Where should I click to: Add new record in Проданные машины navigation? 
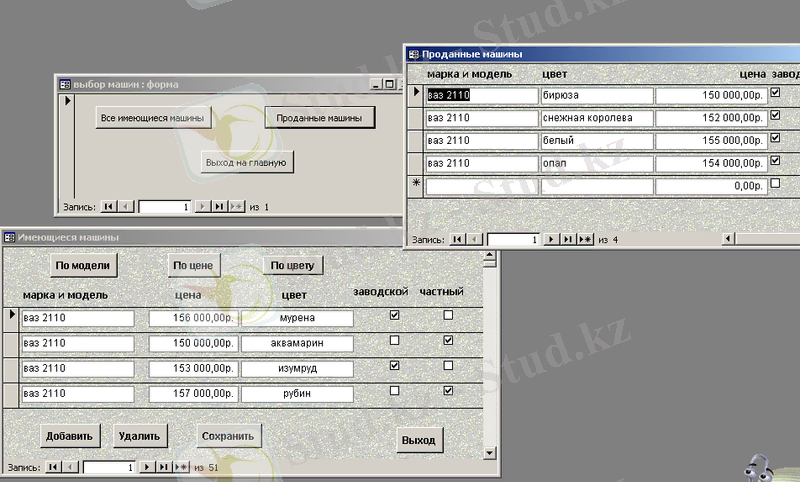[585, 239]
